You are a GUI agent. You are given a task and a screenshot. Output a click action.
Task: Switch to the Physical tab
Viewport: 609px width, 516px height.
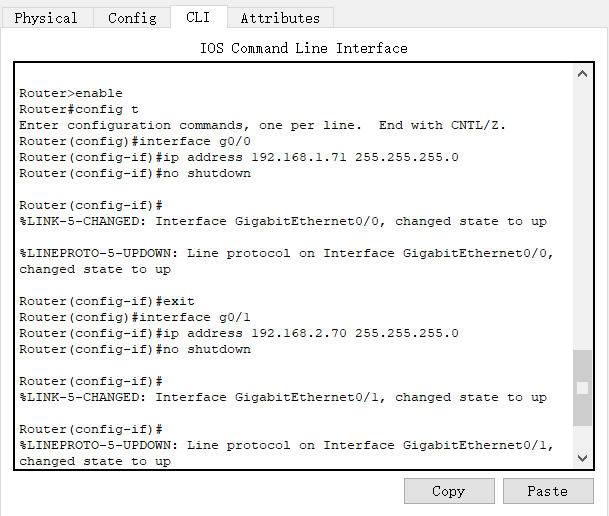[x=46, y=18]
